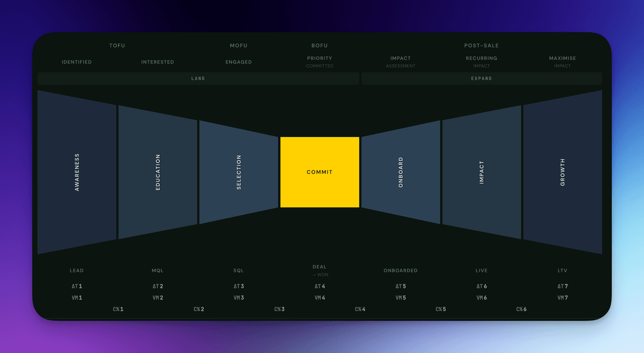
Task: Click the ASSESSMENT sublabel under IMPACT
Action: [400, 66]
